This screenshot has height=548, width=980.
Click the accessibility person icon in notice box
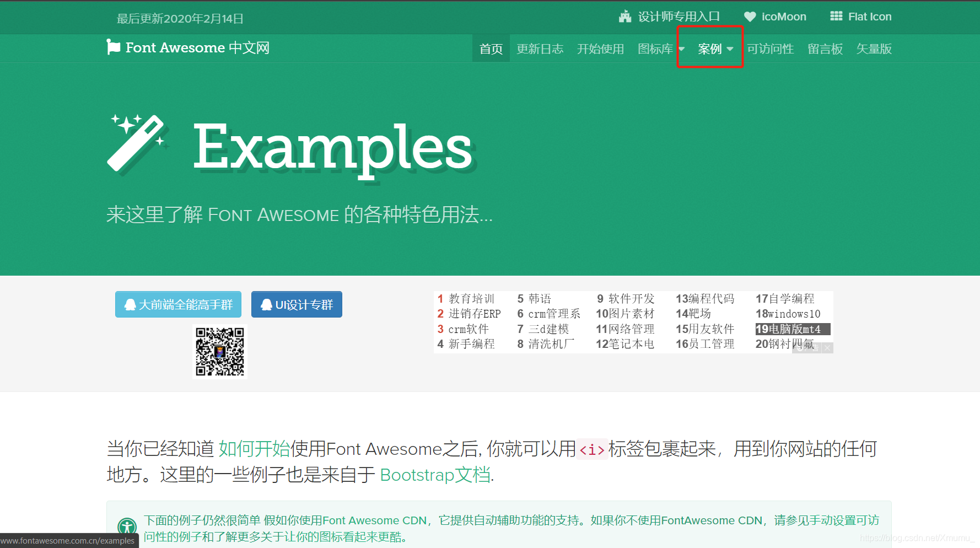127,528
